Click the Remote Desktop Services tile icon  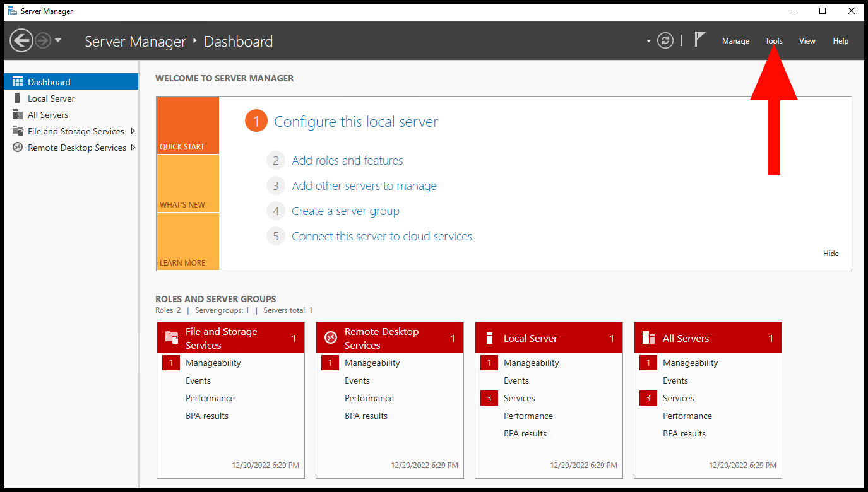[x=330, y=337]
